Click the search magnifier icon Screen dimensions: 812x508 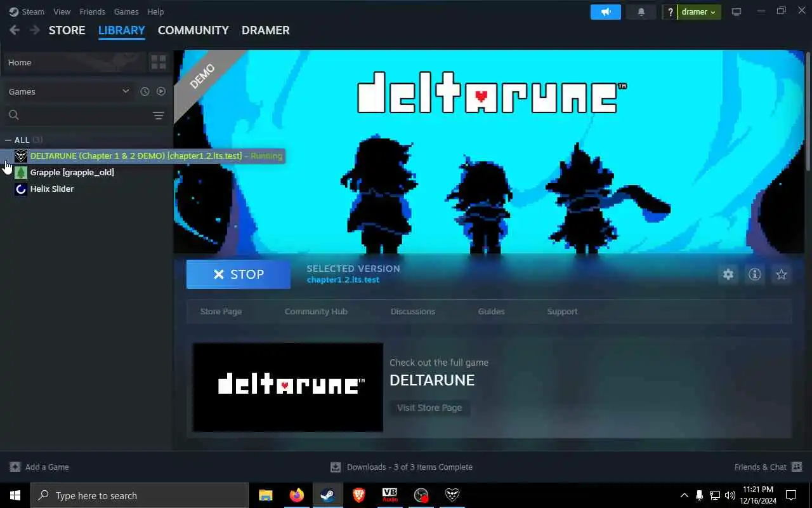pyautogui.click(x=13, y=115)
